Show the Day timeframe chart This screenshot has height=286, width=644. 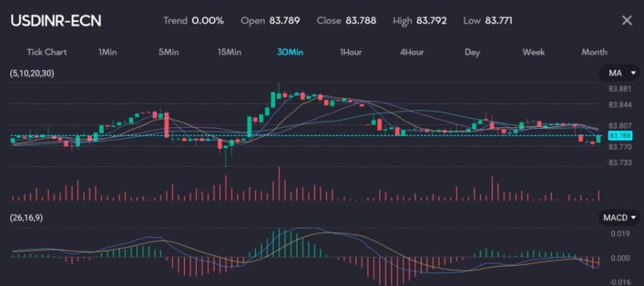click(x=472, y=52)
